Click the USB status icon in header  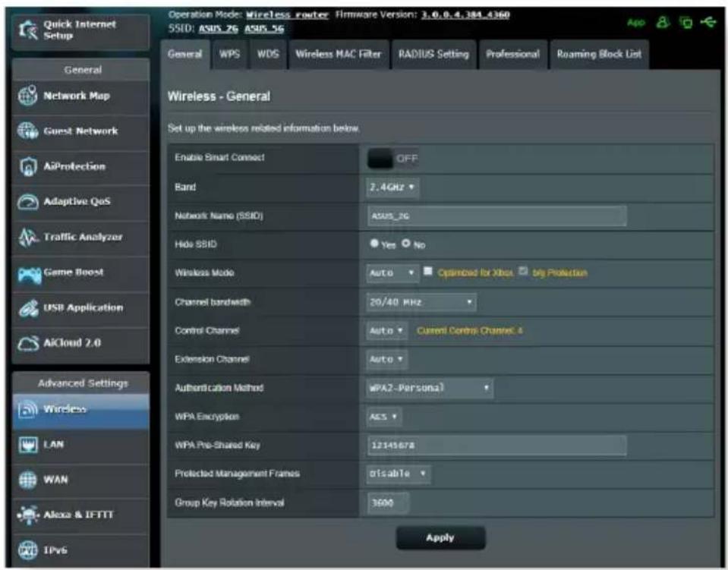[x=708, y=22]
